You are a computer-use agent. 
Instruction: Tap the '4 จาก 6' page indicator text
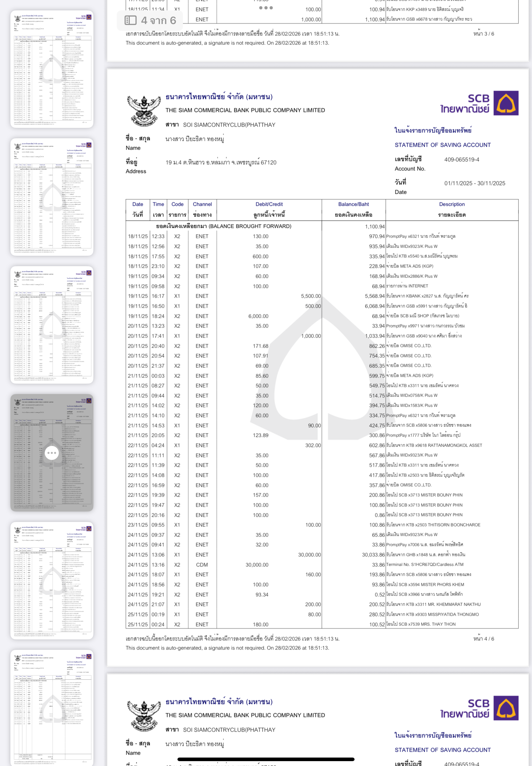tap(158, 20)
